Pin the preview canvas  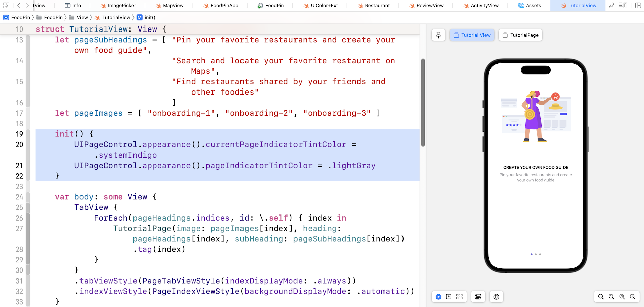click(x=438, y=35)
